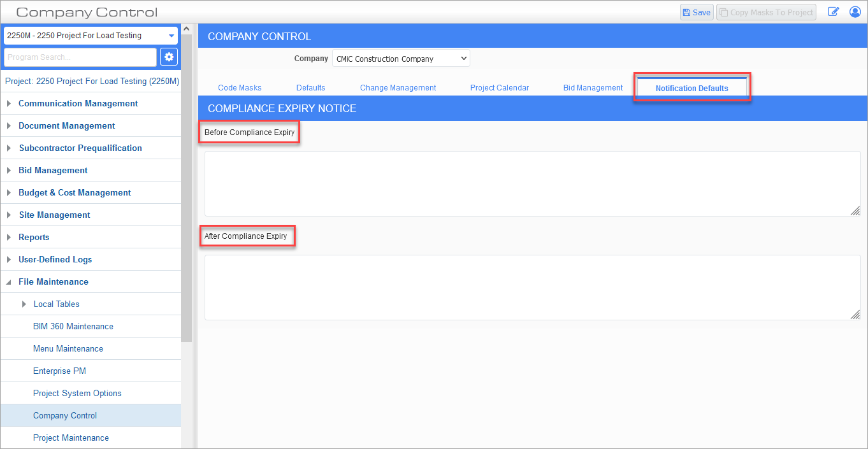Click the Compliance Expiry Notice header
Viewport: 868px width, 449px height.
[282, 108]
